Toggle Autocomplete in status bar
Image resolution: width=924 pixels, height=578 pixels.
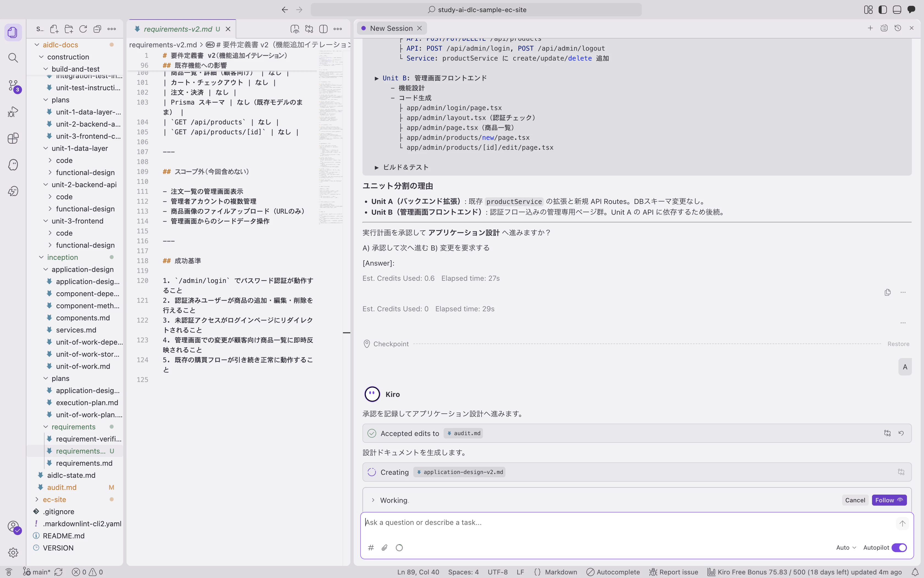613,572
